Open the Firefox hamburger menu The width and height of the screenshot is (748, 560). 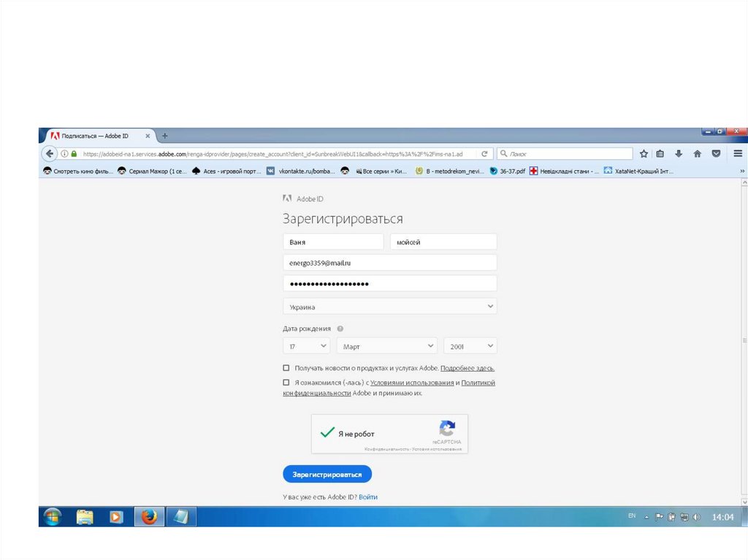(x=738, y=153)
